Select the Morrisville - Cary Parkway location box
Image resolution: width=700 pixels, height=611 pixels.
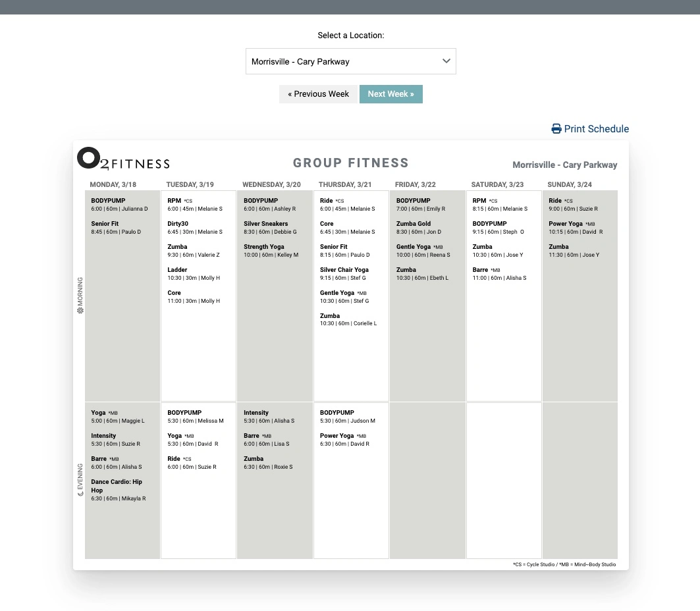[351, 61]
